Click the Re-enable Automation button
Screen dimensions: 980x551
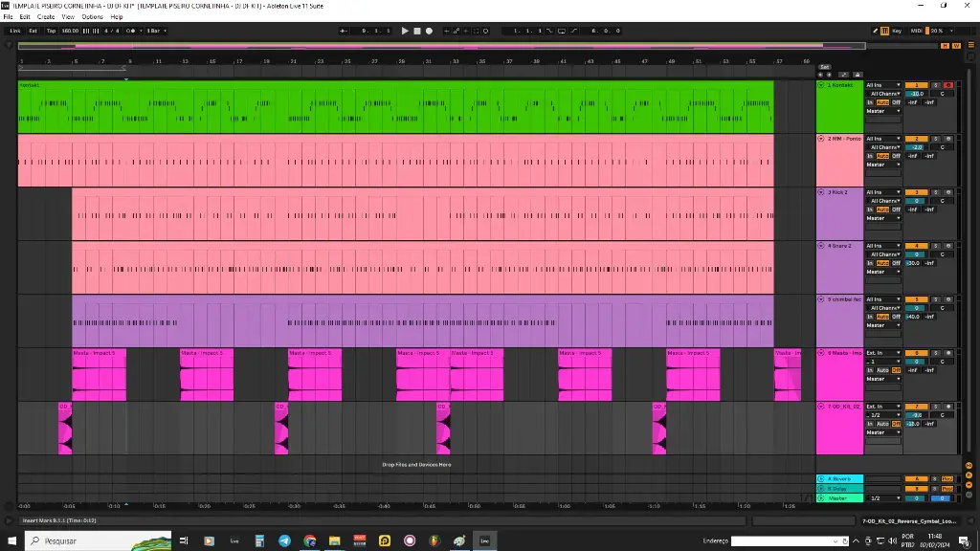click(466, 31)
